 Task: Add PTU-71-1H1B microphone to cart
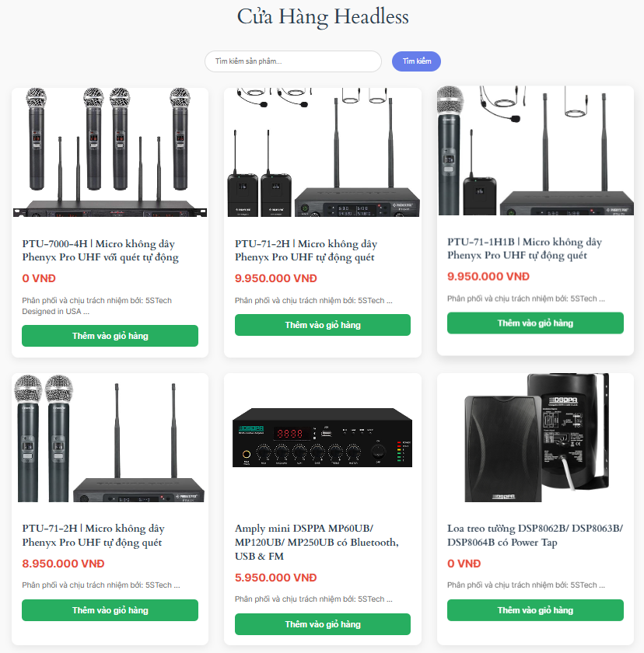[x=535, y=323]
